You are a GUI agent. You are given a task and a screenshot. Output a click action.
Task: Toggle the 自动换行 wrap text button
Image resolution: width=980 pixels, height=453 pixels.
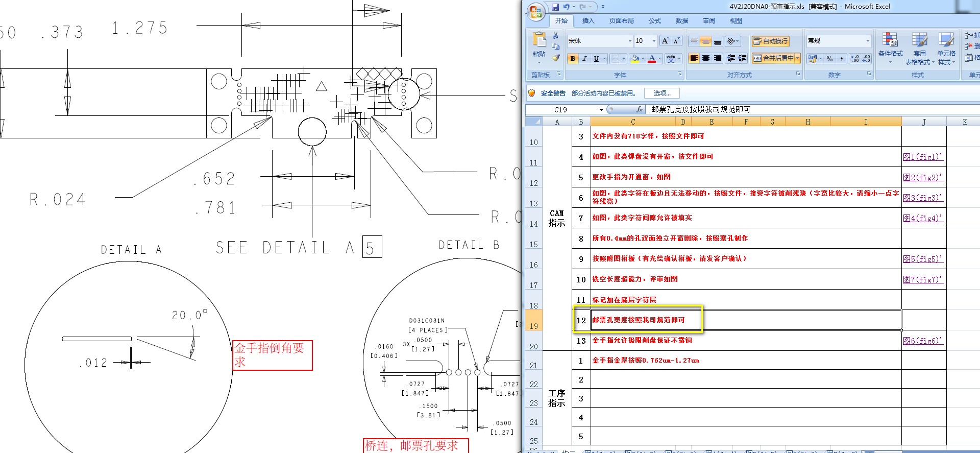[x=770, y=41]
